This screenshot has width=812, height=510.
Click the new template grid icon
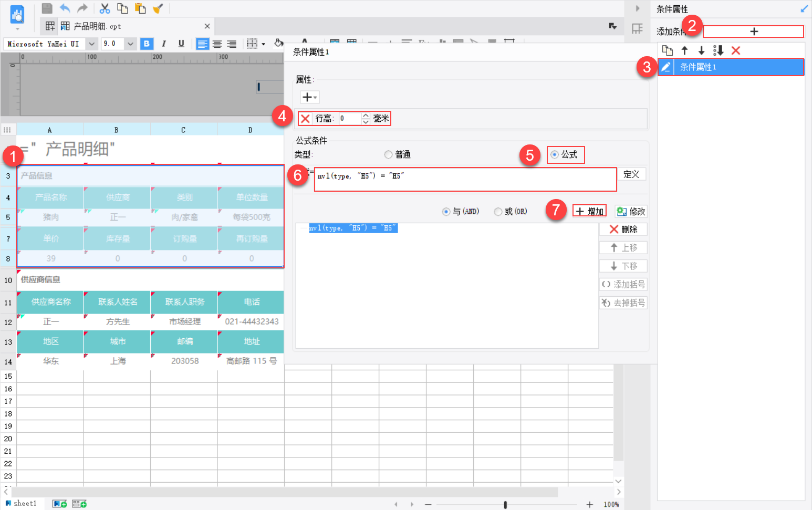(50, 26)
